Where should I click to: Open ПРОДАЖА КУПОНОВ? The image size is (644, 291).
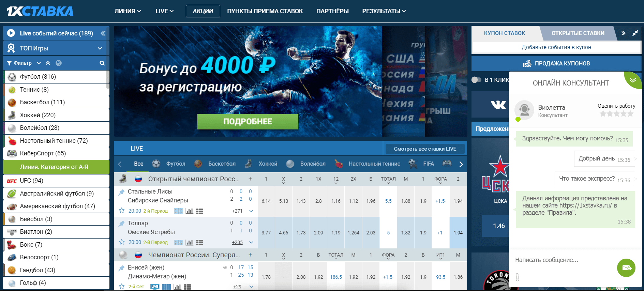(x=556, y=63)
